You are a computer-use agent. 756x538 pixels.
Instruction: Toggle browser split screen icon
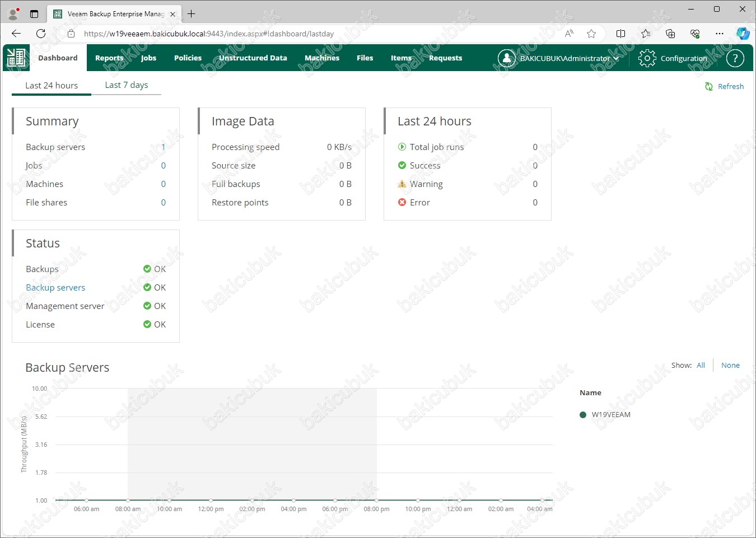(x=620, y=34)
